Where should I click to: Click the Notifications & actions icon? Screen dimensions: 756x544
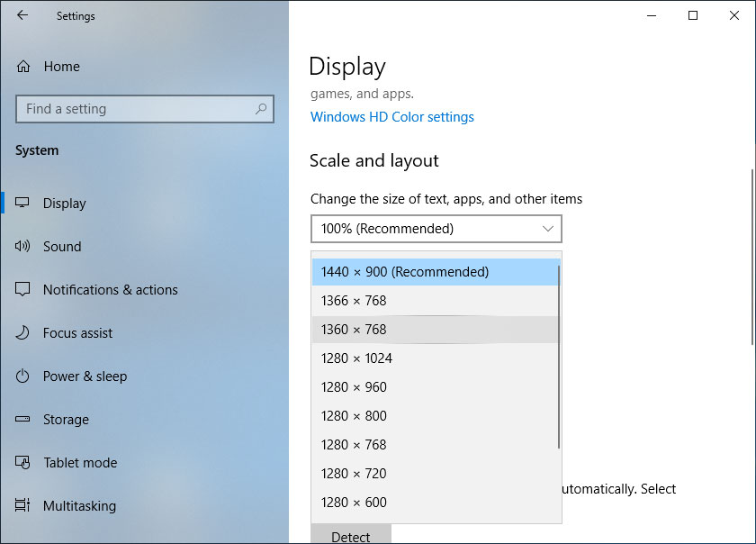[x=23, y=290]
